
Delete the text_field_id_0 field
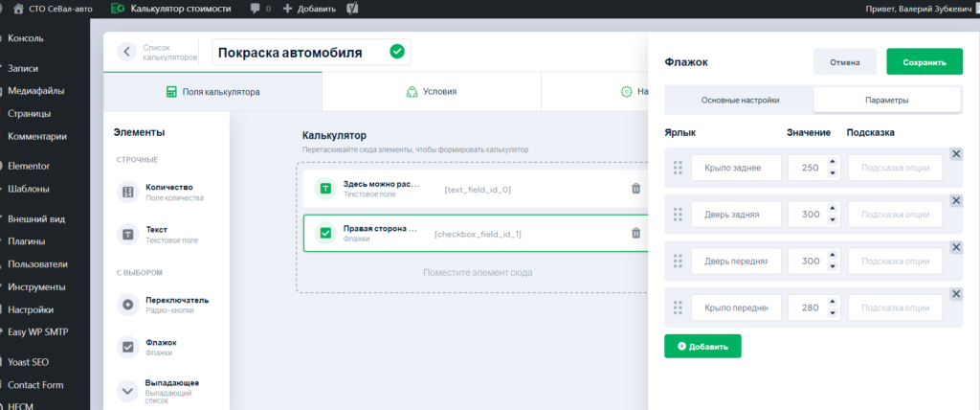(635, 189)
